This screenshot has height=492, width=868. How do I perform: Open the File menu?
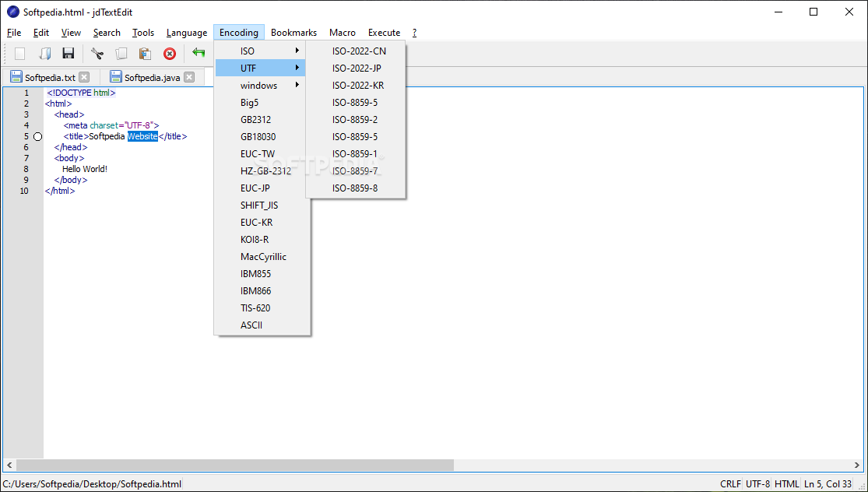14,33
